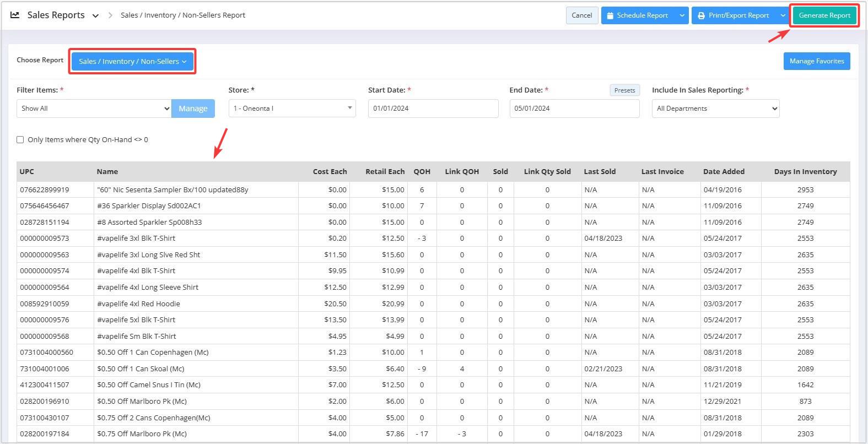Sort by the Days In Inventory column header
Screen dimensions: 868x444
[x=805, y=172]
